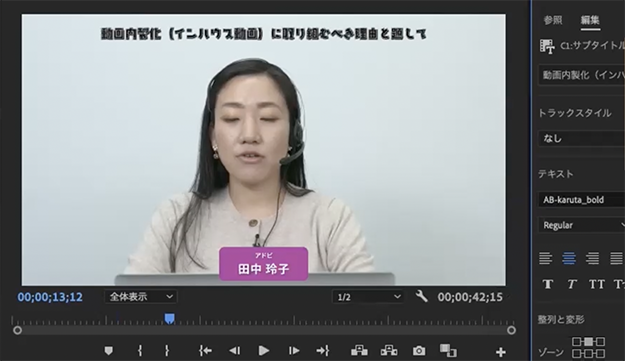Viewport: 625px width, 361px height.
Task: Select the subtitle text in the video preview
Action: click(263, 34)
